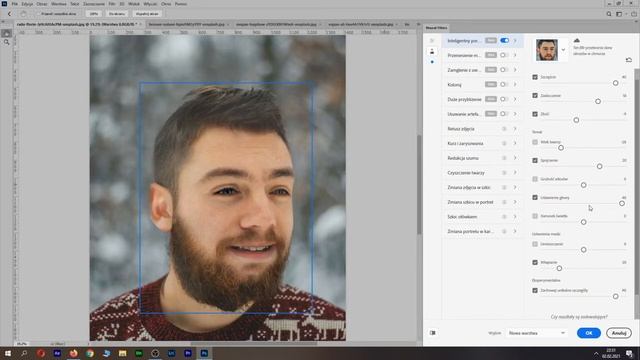Click the Anuluj button

click(619, 333)
